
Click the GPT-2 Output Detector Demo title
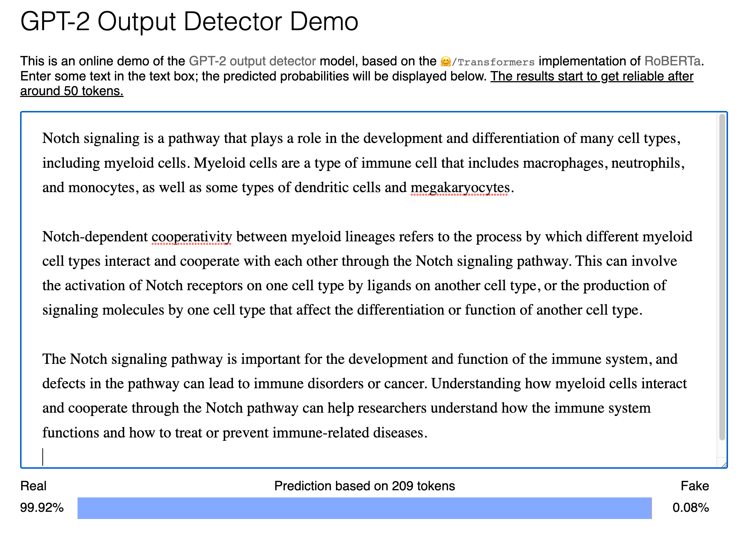(x=189, y=22)
